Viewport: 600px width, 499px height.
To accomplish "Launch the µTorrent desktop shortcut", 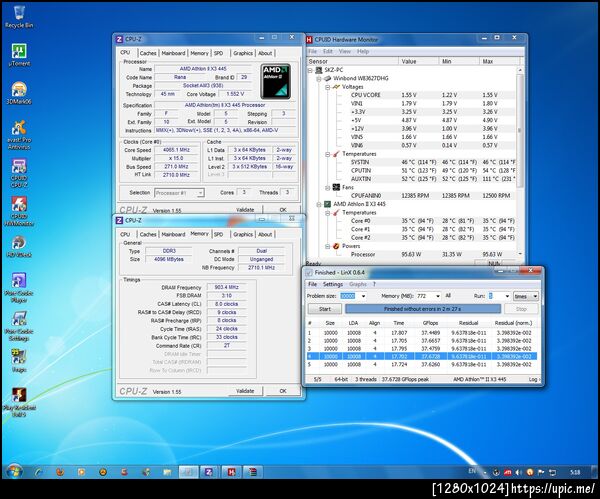I will point(19,55).
